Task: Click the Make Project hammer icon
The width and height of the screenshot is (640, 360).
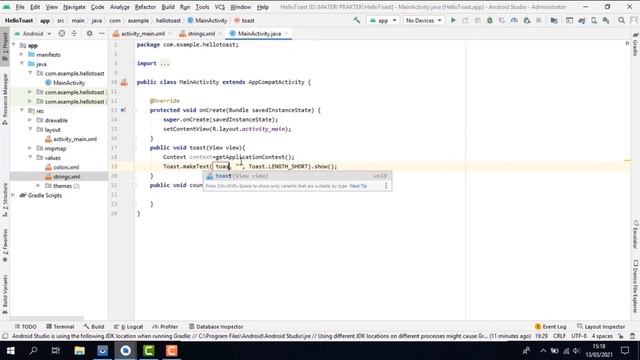Action: point(357,20)
